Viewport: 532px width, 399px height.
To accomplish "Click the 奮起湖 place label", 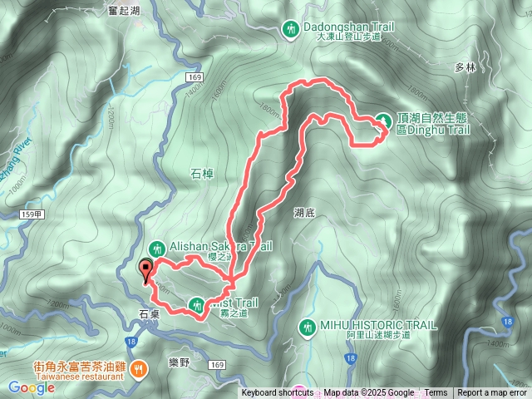I will (124, 11).
